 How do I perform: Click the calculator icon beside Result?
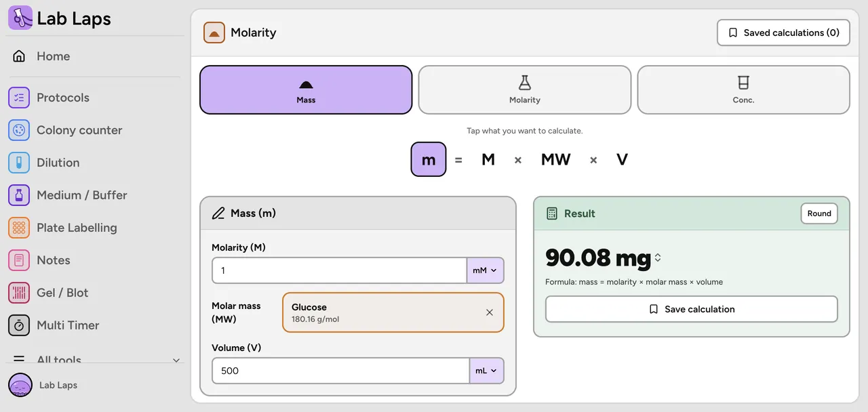(552, 213)
